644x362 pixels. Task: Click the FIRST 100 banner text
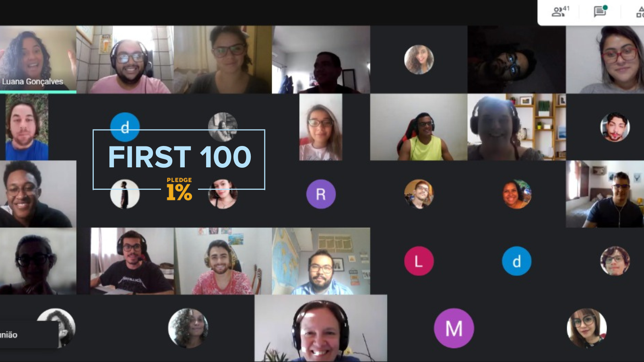[180, 157]
